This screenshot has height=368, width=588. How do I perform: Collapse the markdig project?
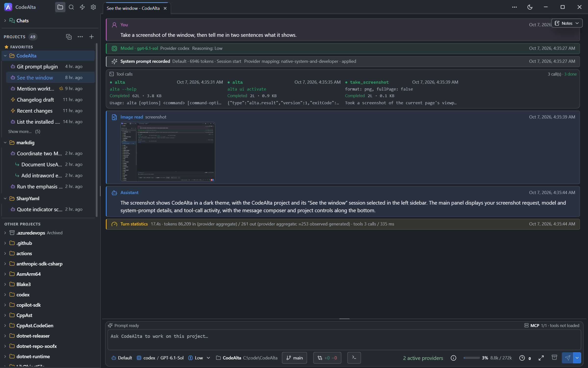pos(5,143)
